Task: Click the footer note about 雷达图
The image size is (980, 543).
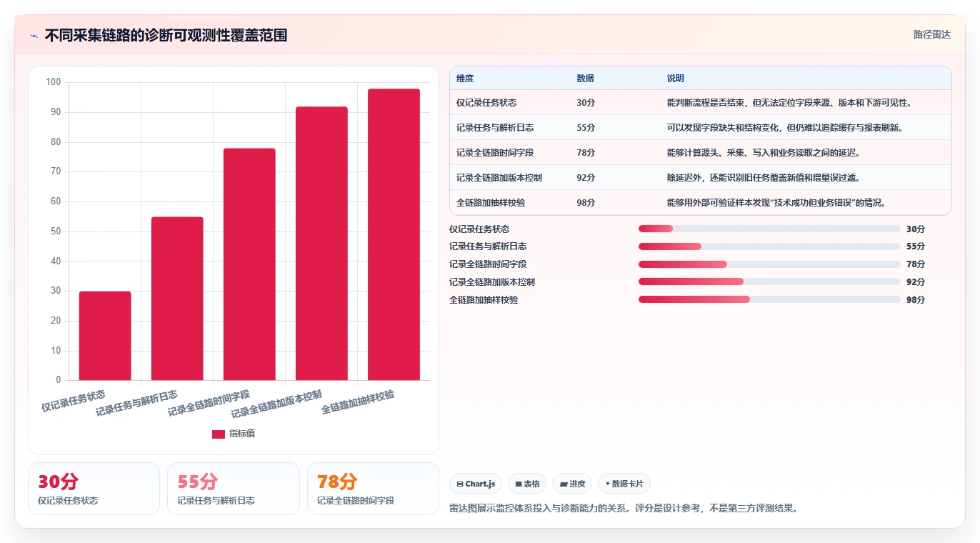Action: pos(624,509)
